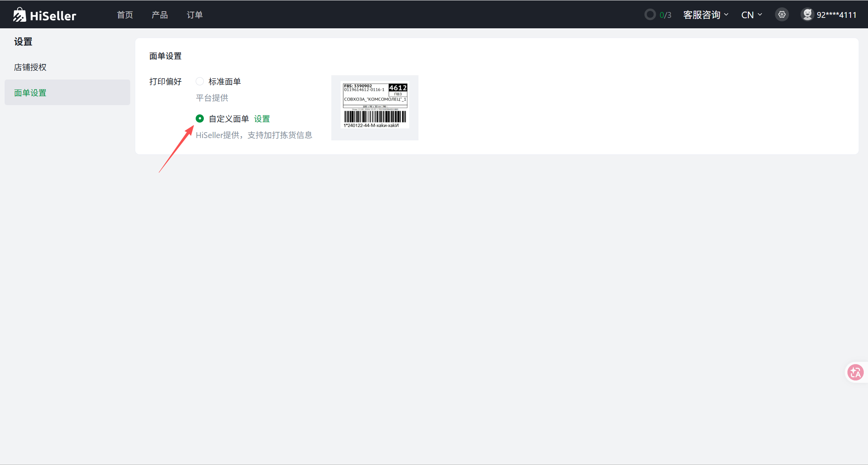Image resolution: width=868 pixels, height=465 pixels.
Task: Click the 0/3 progress circle indicator
Action: click(x=650, y=15)
